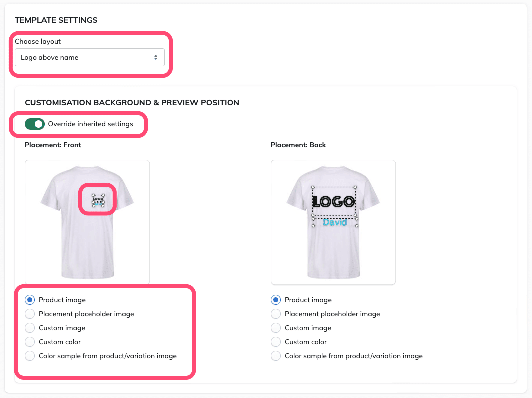The image size is (532, 398).
Task: Choose Custom image for Back placement
Action: (x=276, y=328)
